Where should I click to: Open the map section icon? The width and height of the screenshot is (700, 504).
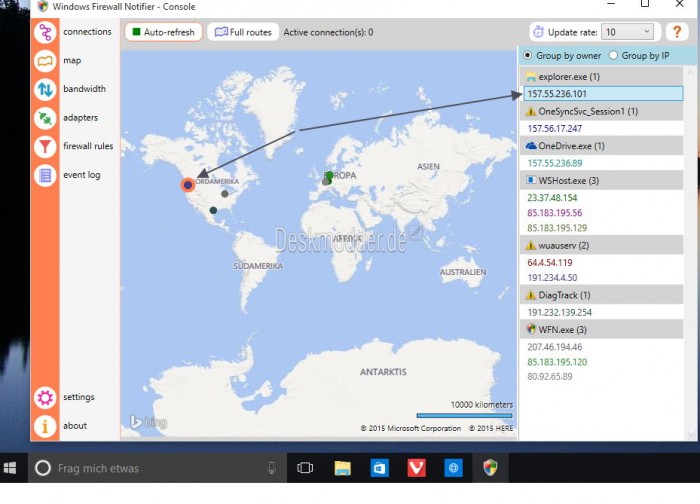[x=45, y=61]
